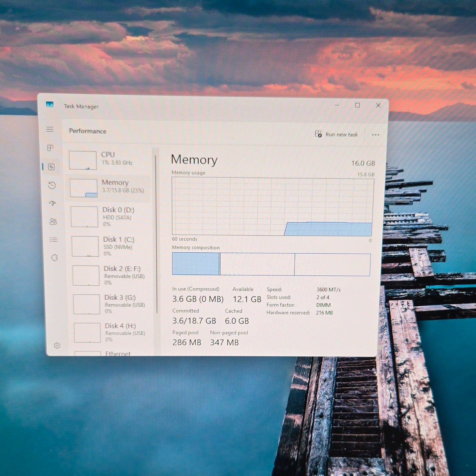Open the App history page icon
476x476 pixels.
coord(52,185)
